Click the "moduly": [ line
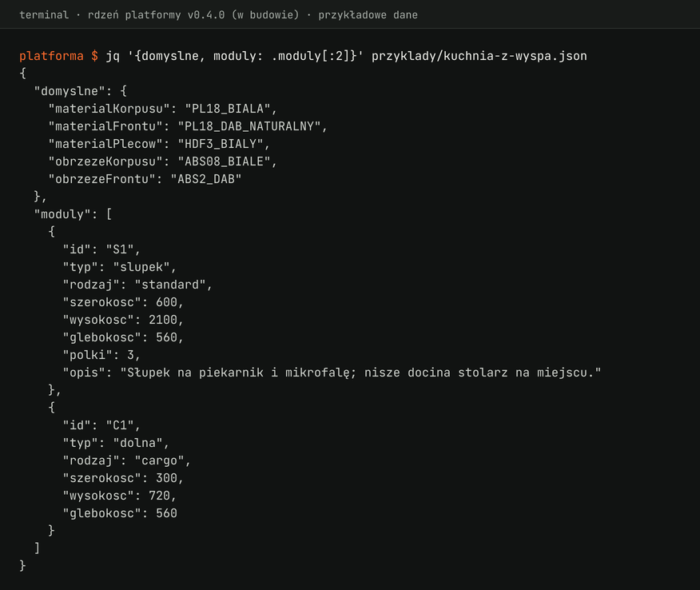 pyautogui.click(x=74, y=214)
